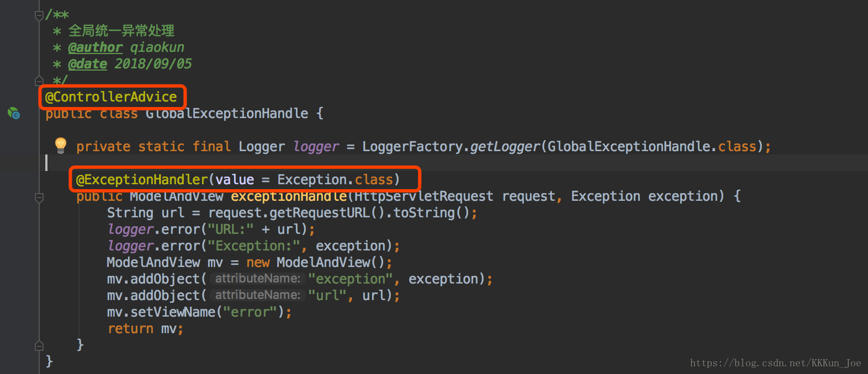
Task: Click the underlined @date tag
Action: (87, 64)
